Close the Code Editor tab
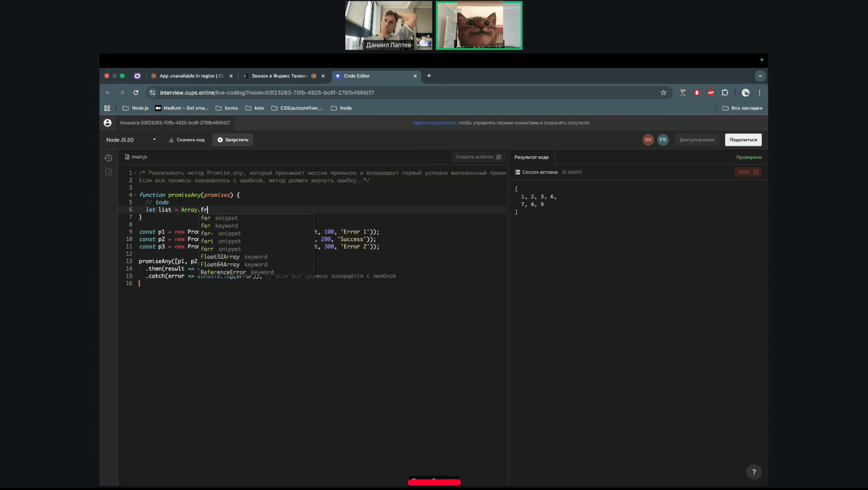Viewport: 868px width, 490px height. pos(415,76)
